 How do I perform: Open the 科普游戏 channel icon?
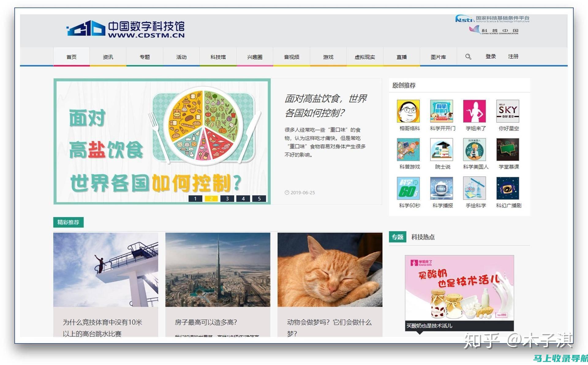click(408, 150)
